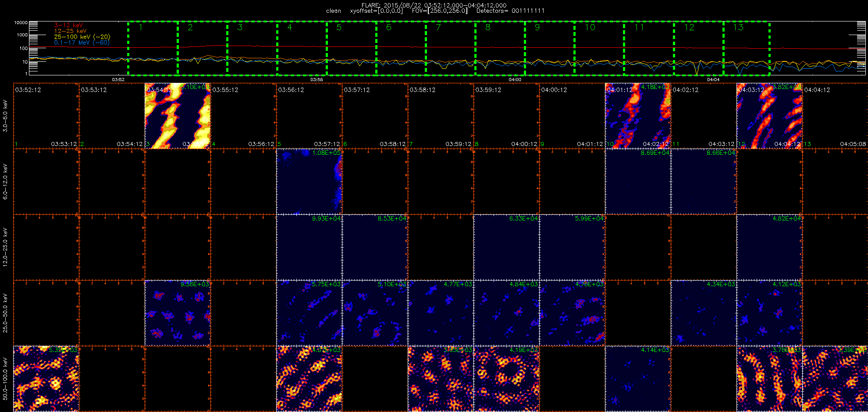Screen dimensions: 868x412
Task: Select the 6.0-12.0 keV row label
Action: (5, 181)
